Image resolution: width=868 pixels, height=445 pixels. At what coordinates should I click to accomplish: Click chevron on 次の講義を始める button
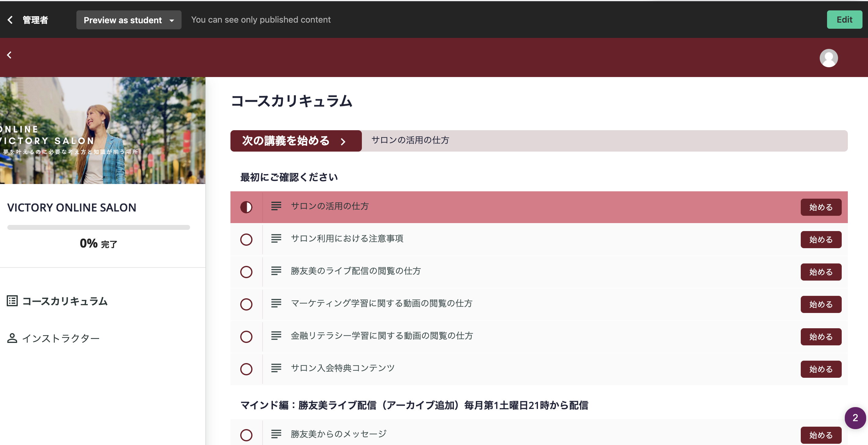(343, 142)
